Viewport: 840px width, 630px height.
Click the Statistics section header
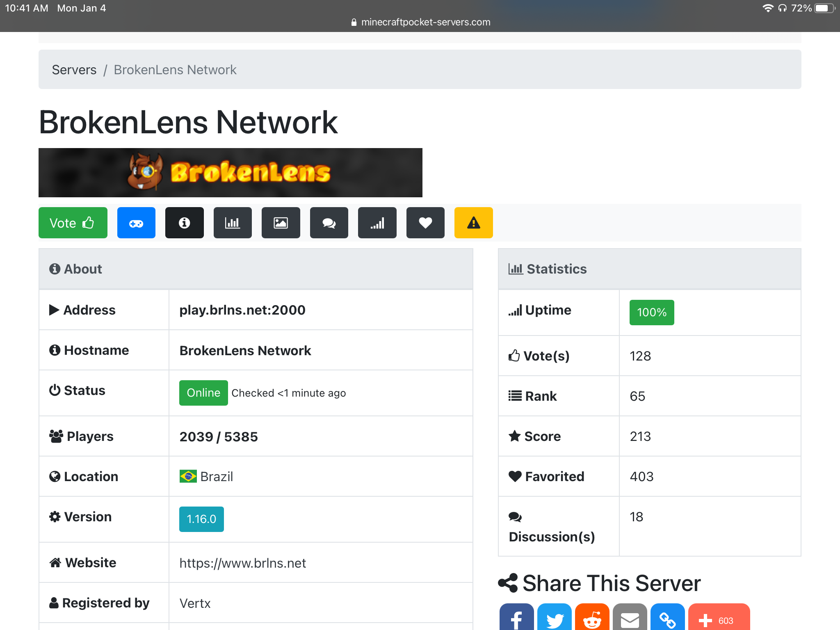point(650,269)
